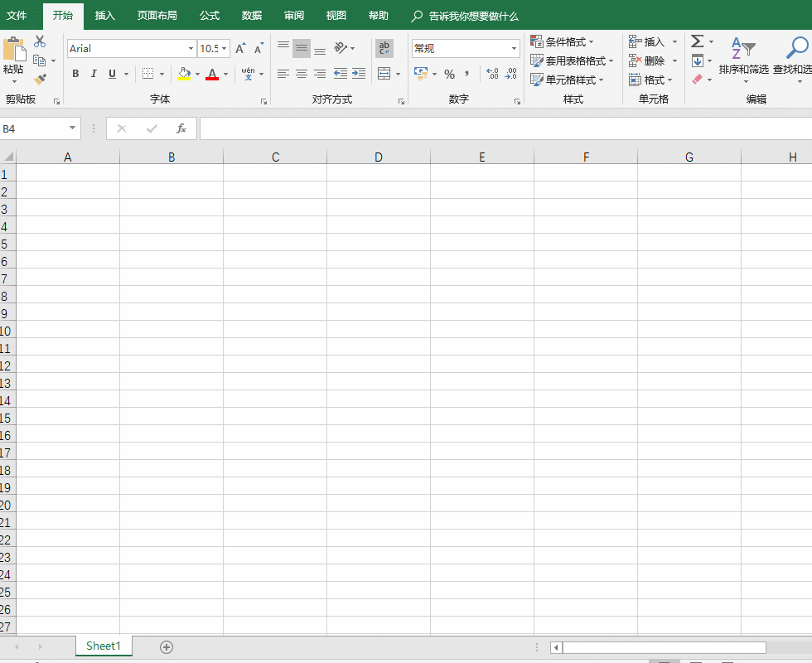
Task: Open the 10.5 font size dropdown
Action: (x=225, y=49)
